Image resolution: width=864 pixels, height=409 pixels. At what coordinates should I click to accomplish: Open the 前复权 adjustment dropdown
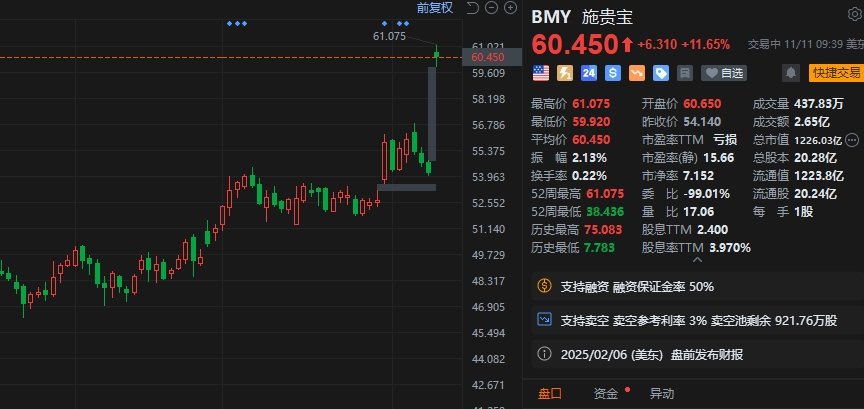(435, 7)
